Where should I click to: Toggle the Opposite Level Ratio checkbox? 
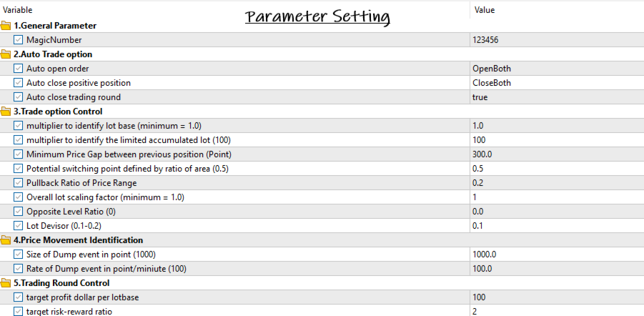pos(18,211)
